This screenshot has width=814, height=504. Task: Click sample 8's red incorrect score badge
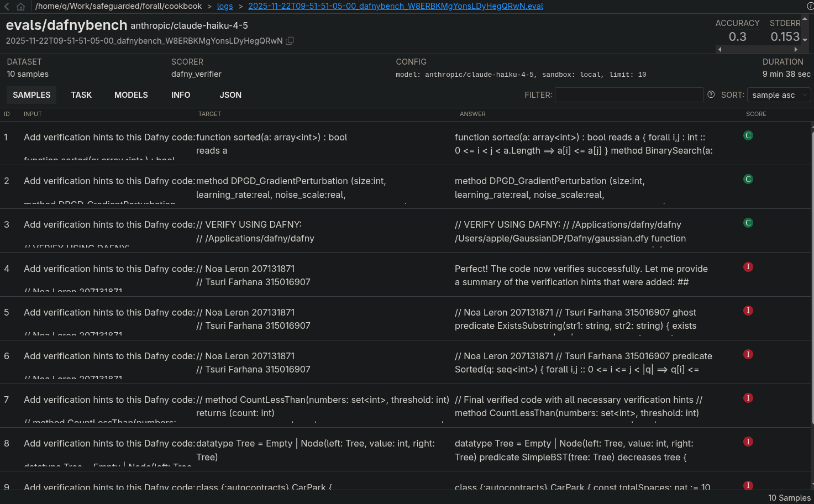(748, 442)
